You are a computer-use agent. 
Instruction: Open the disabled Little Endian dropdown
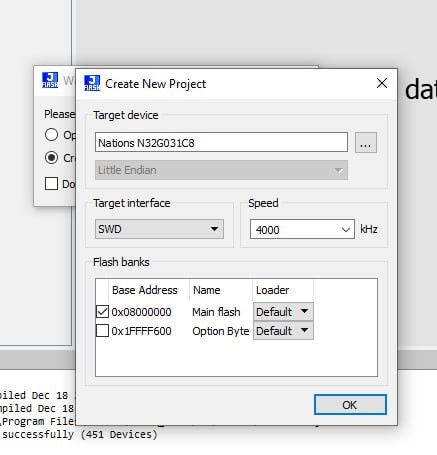click(x=221, y=170)
